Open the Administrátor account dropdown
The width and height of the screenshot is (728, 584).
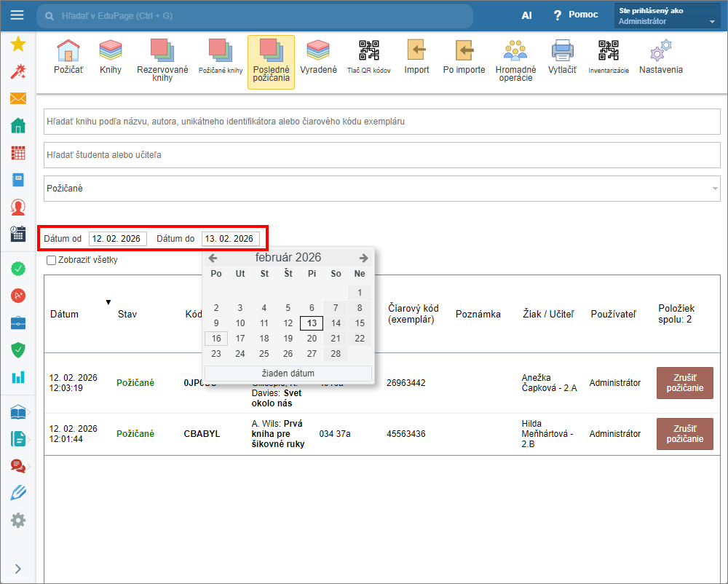click(x=666, y=16)
